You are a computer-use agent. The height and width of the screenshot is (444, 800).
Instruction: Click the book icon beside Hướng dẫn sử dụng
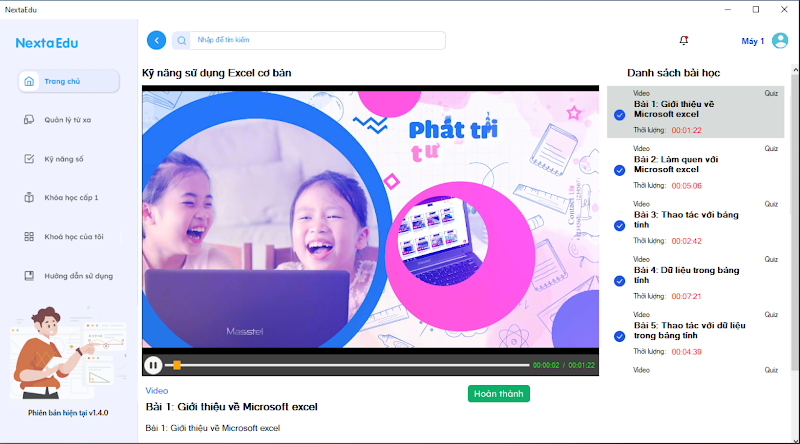29,276
